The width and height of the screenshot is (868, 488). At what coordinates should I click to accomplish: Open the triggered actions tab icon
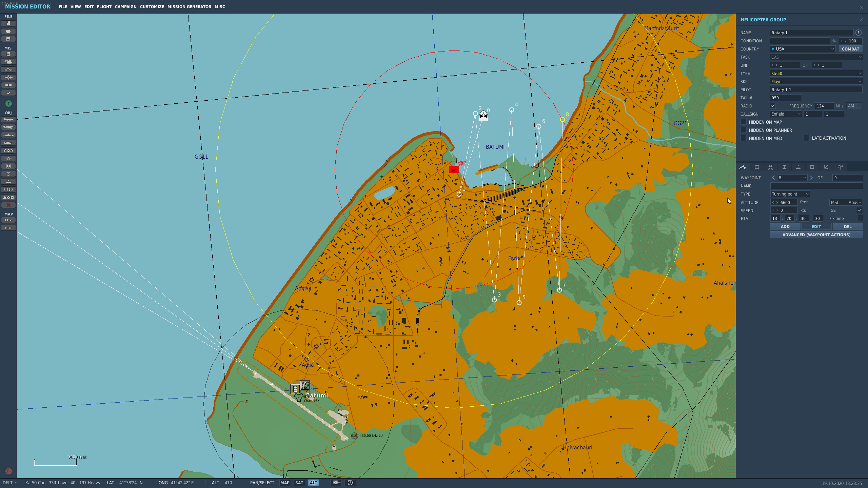pyautogui.click(x=770, y=167)
